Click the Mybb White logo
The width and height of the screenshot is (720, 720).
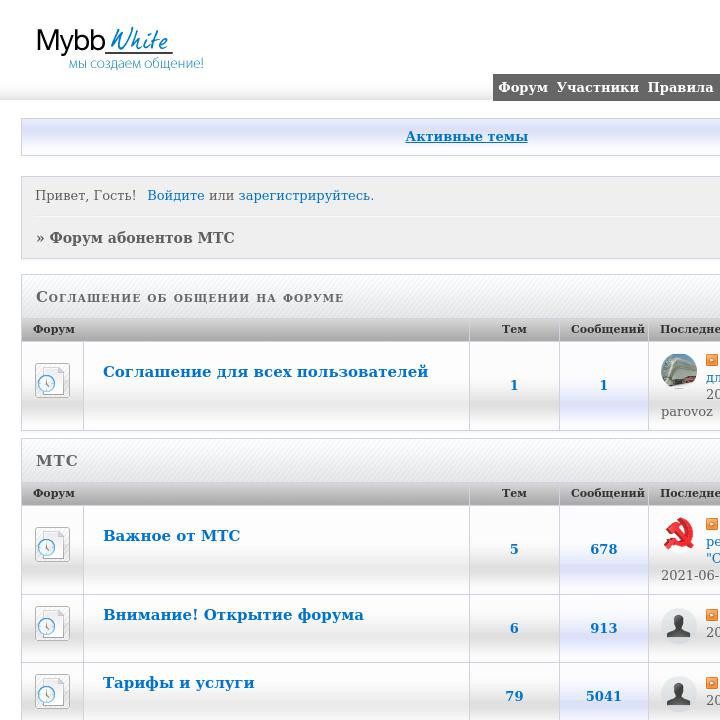tap(104, 40)
